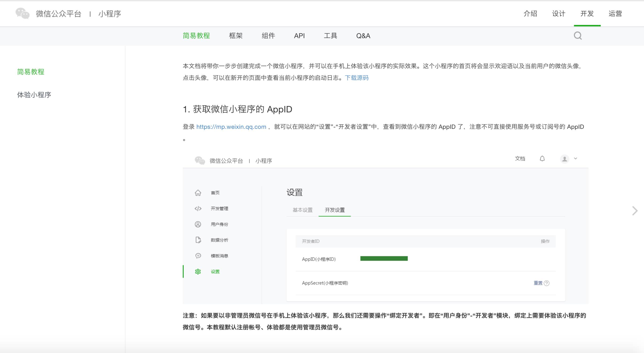Click the code icon beside 开发管理
Screen dimensions: 644x353
click(198, 208)
